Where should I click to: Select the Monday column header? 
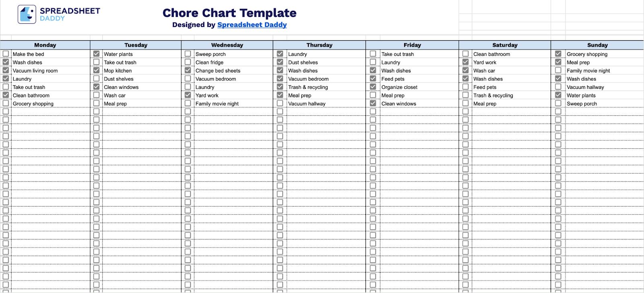45,45
